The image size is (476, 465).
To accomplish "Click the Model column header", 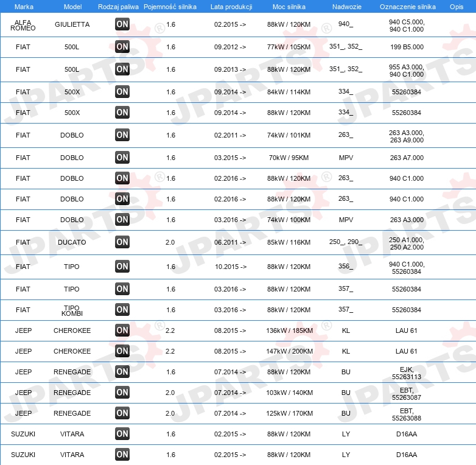I will 72,7.
